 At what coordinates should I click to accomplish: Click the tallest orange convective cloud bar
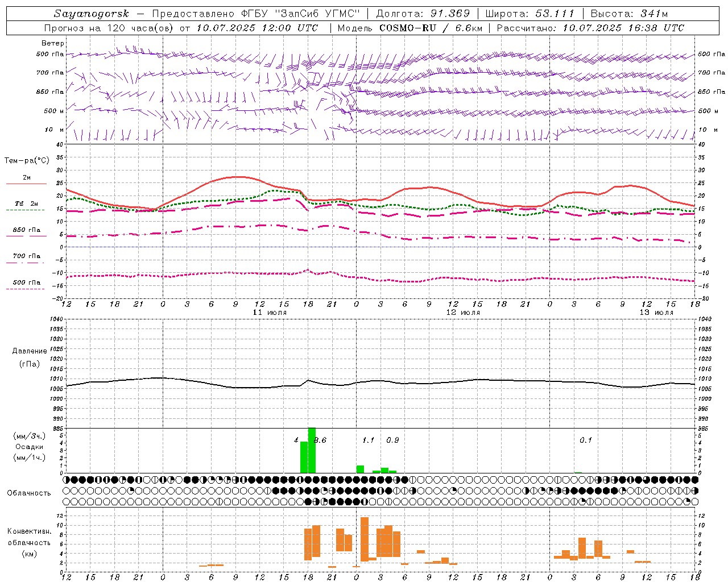tap(365, 539)
